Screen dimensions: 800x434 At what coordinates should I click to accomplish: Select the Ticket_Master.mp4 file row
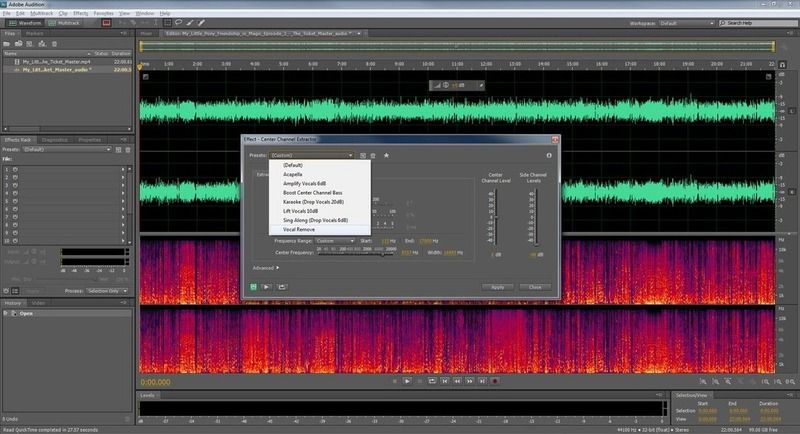(67, 62)
